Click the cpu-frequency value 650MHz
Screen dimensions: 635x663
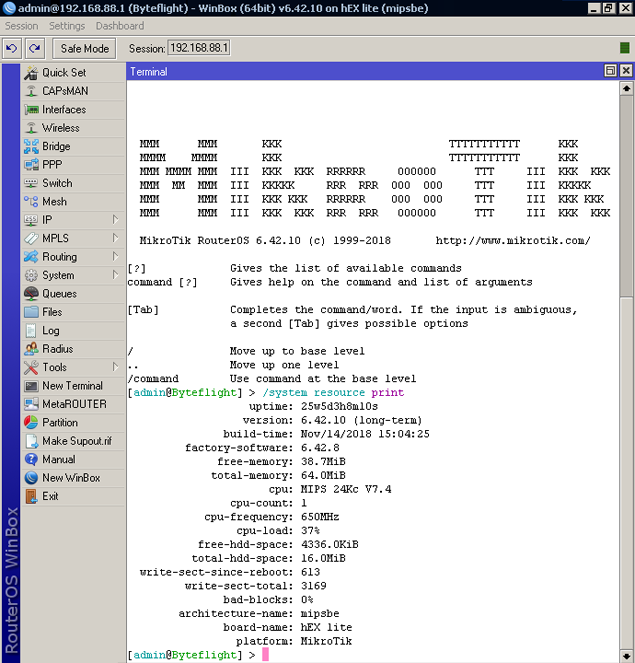point(320,517)
